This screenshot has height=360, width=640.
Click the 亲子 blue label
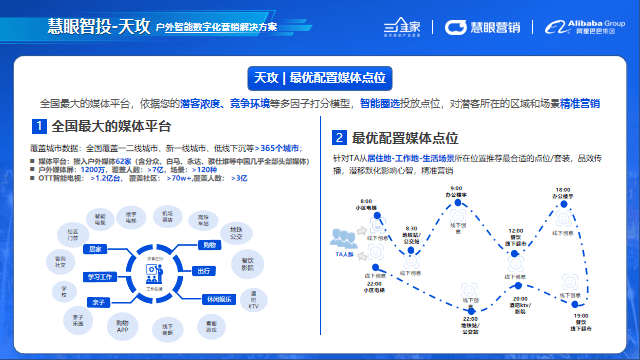point(98,302)
